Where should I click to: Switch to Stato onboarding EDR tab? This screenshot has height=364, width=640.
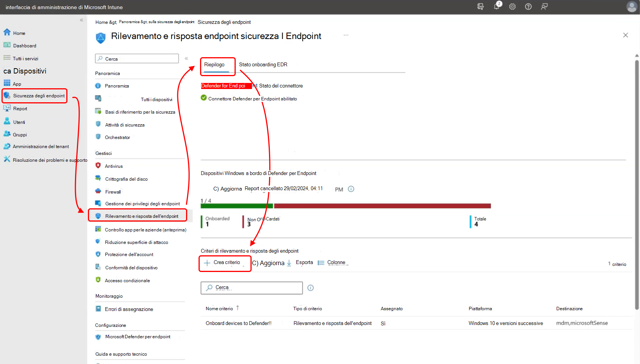coord(263,65)
